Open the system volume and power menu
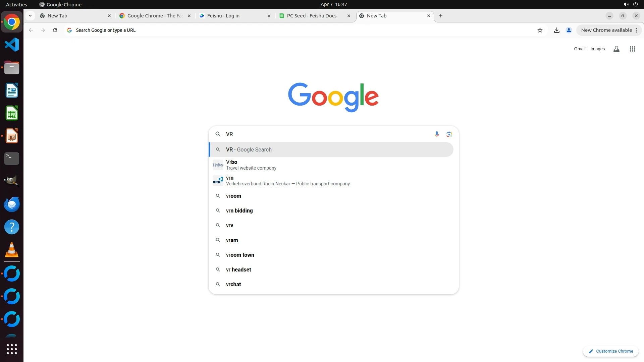 point(630,4)
